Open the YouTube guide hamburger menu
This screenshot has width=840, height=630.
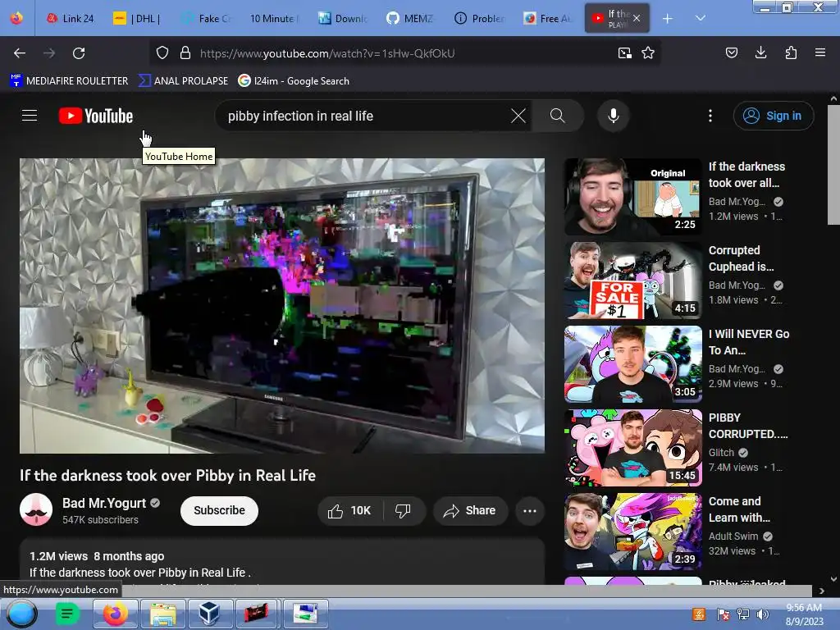(x=30, y=116)
